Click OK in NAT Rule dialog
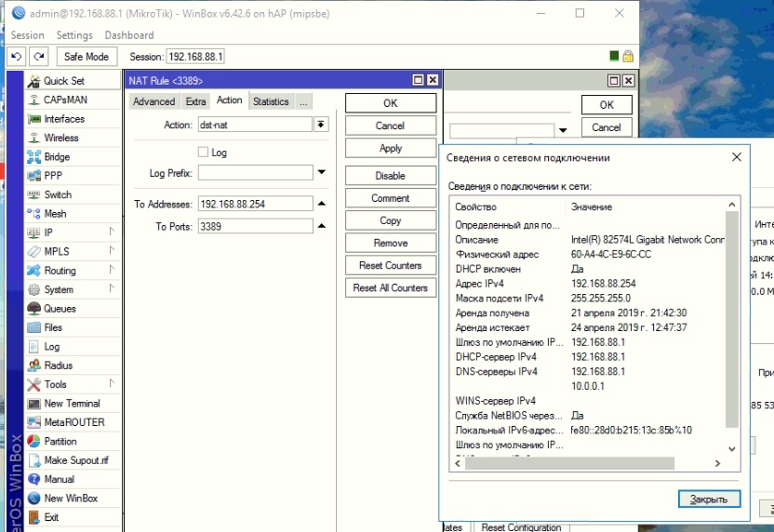 (x=391, y=103)
